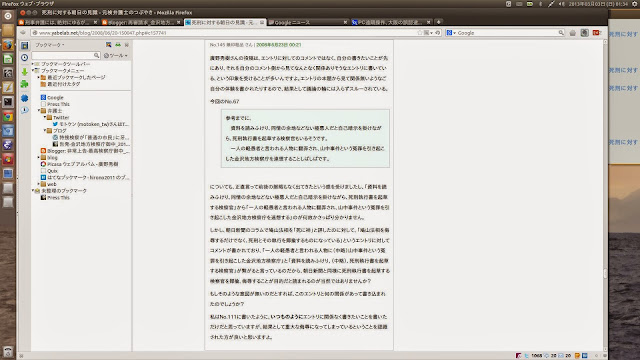The height and width of the screenshot is (360, 640).
Task: Close the Google ニュース tab
Action: pos(345,22)
